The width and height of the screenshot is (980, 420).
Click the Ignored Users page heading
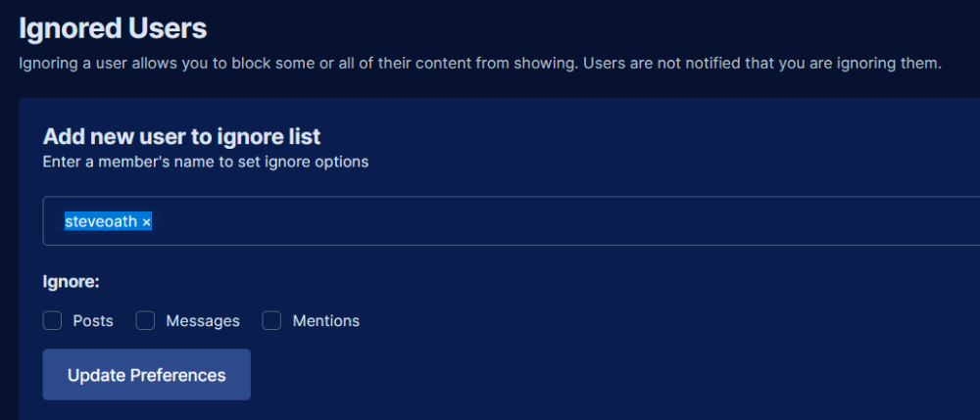(113, 28)
